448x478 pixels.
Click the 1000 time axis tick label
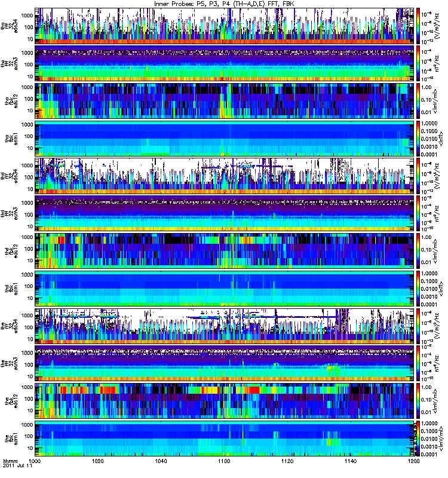pyautogui.click(x=35, y=461)
